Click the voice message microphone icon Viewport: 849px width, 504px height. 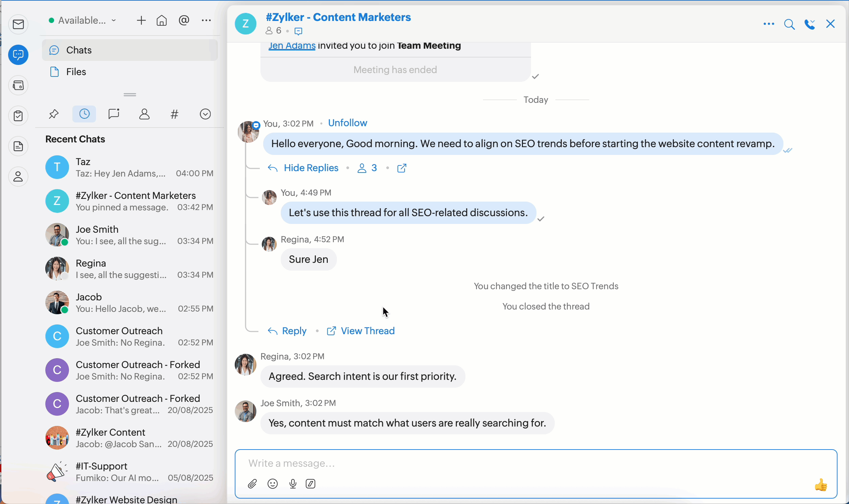point(293,484)
